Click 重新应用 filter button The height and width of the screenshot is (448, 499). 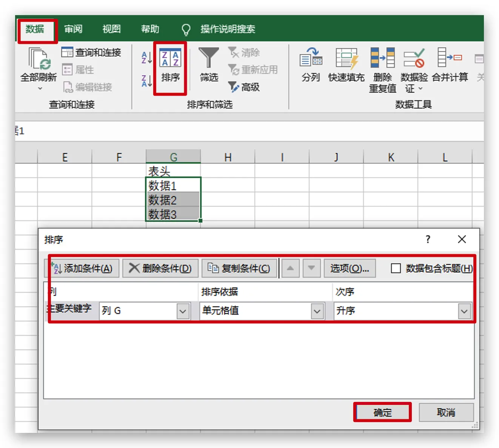[253, 70]
